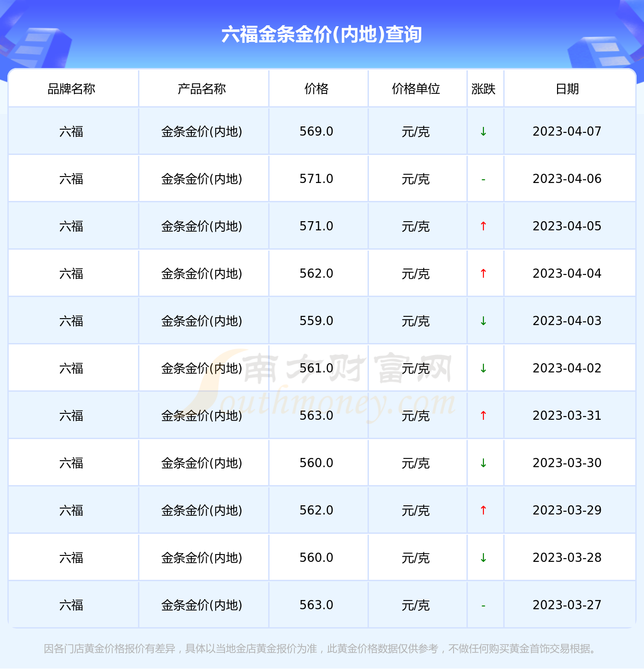The width and height of the screenshot is (644, 669).
Task: Click the green down arrow for 2023-03-30
Action: pos(483,463)
